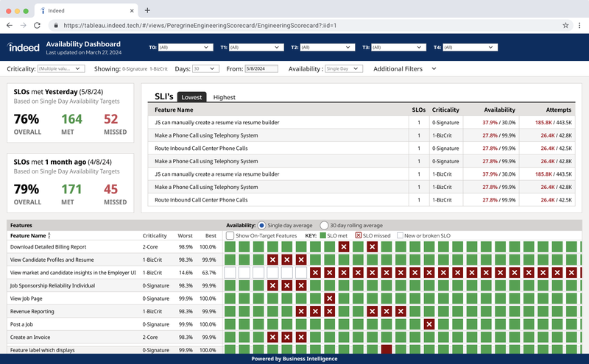The width and height of the screenshot is (589, 364).
Task: Switch SLI's to Highest tab
Action: 225,97
